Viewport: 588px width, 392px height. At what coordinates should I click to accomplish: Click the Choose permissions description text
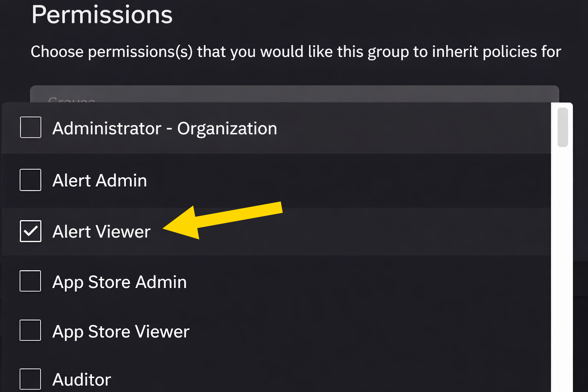pos(296,52)
